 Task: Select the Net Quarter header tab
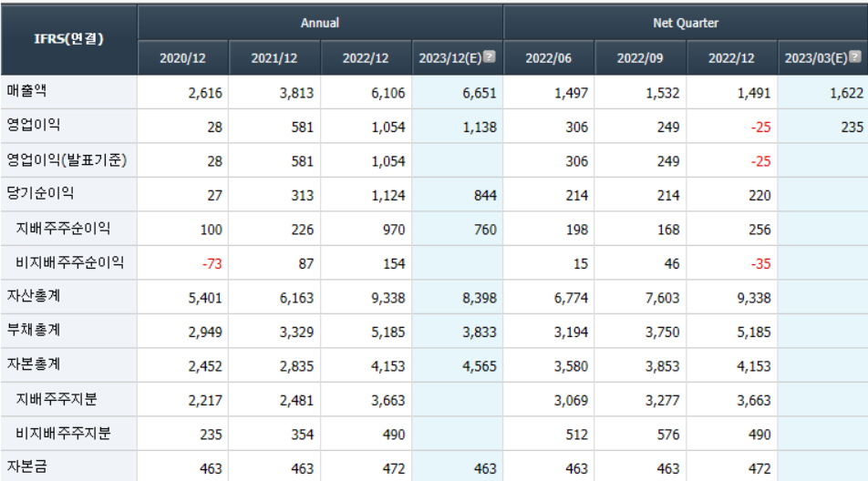(686, 23)
